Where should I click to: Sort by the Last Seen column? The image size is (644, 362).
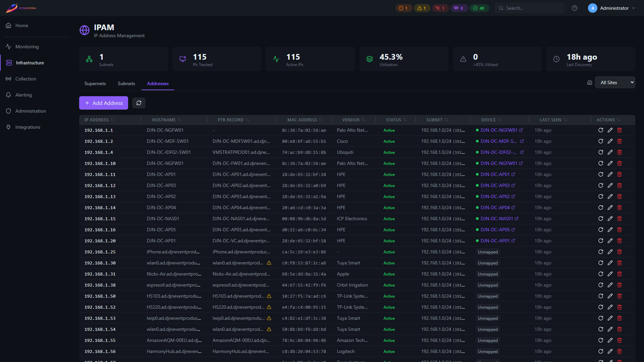tap(553, 120)
